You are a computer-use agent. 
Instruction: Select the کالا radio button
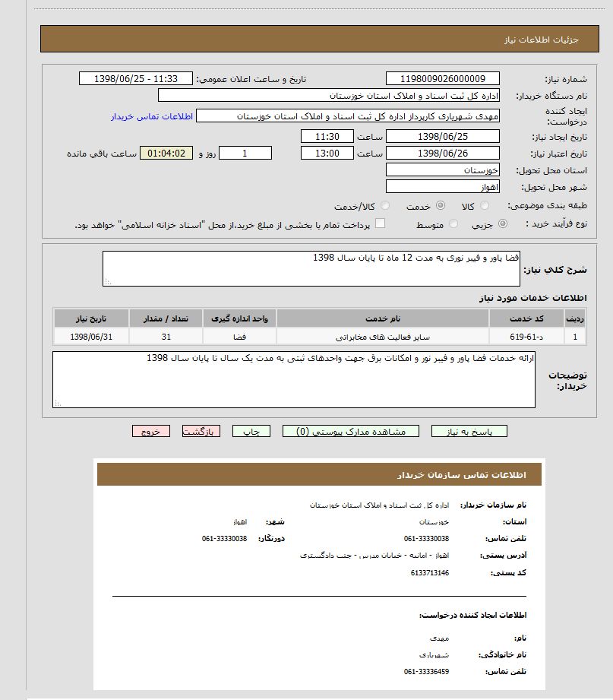pos(485,206)
